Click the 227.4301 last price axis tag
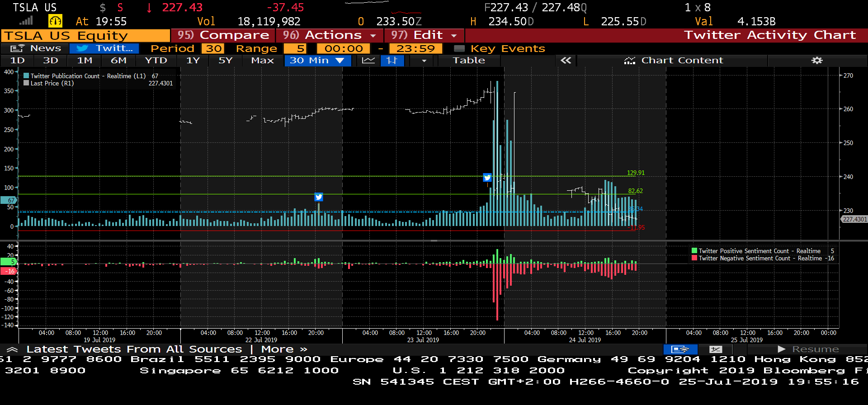Screen dimensions: 868x405 [854, 219]
